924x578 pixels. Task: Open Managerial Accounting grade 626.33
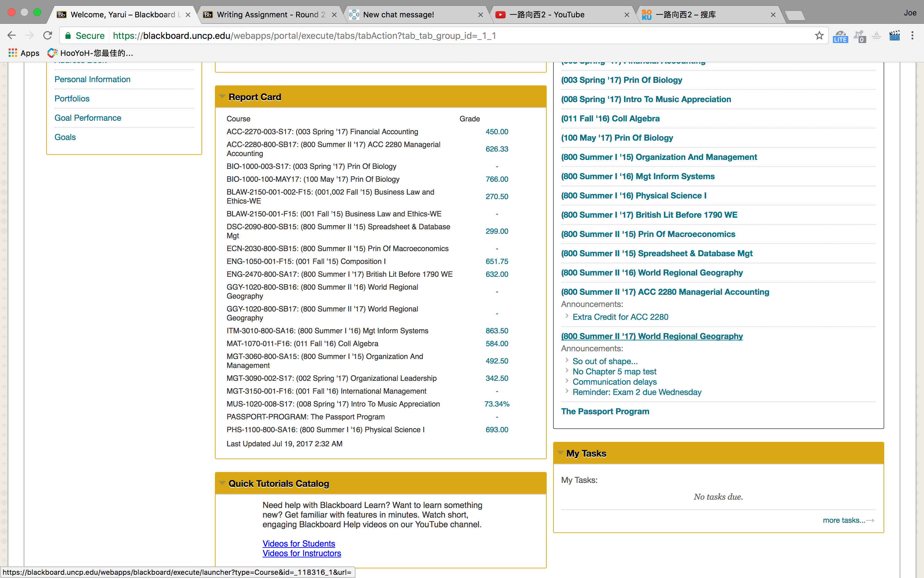tap(497, 149)
